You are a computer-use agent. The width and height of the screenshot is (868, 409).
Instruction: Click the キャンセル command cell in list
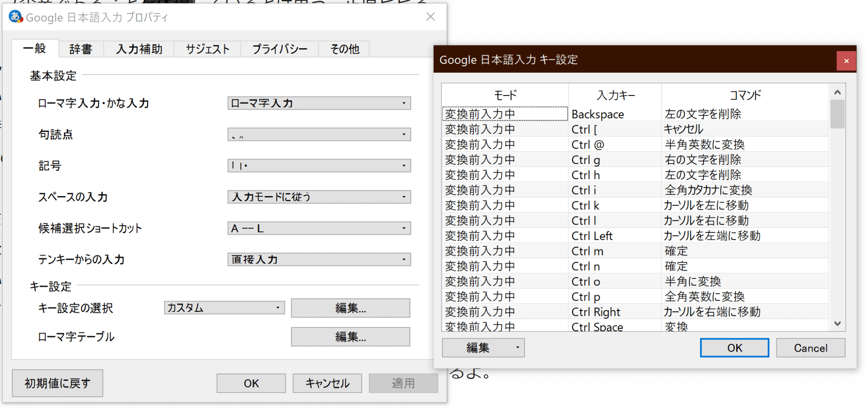[x=745, y=129]
